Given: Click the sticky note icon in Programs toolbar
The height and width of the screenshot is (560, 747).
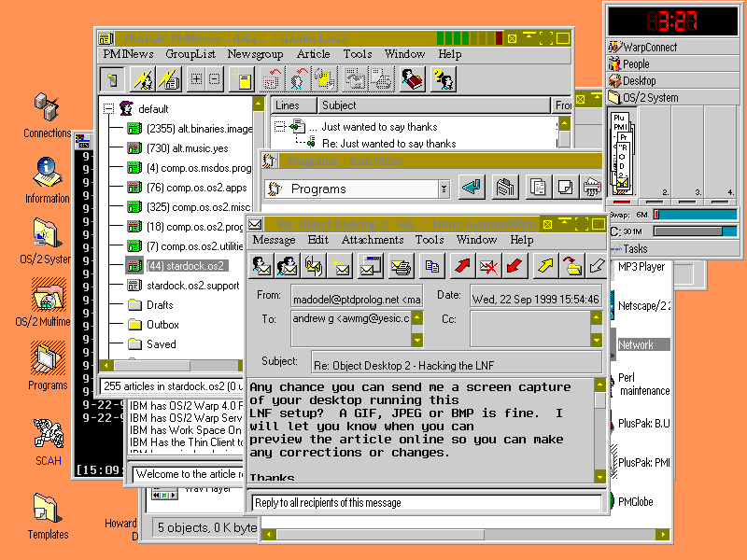Looking at the screenshot, I should (x=565, y=188).
